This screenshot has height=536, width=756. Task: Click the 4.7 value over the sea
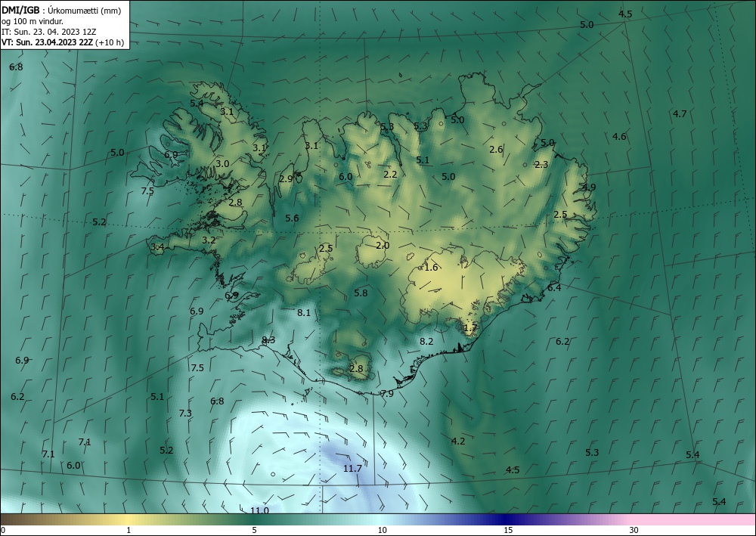point(680,113)
